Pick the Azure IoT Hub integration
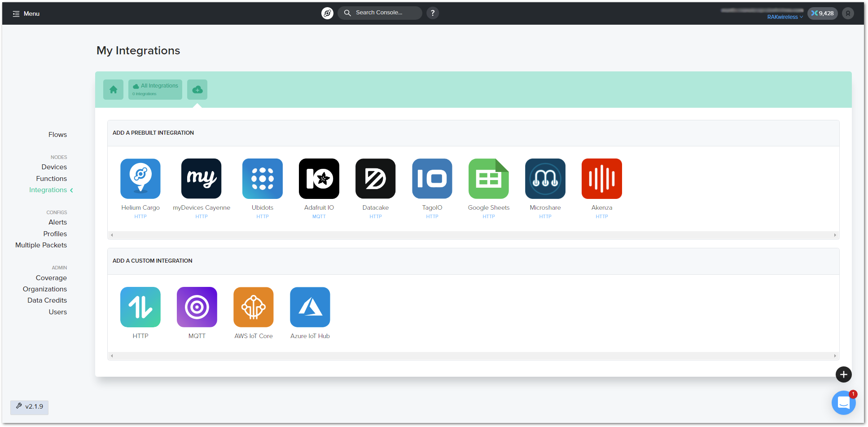Viewport: 868px width, 427px height. [310, 307]
